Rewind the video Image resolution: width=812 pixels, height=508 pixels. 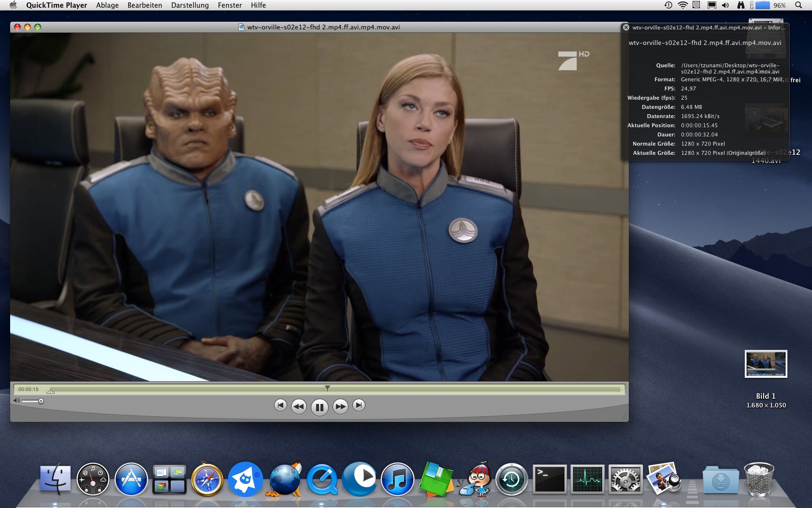299,406
